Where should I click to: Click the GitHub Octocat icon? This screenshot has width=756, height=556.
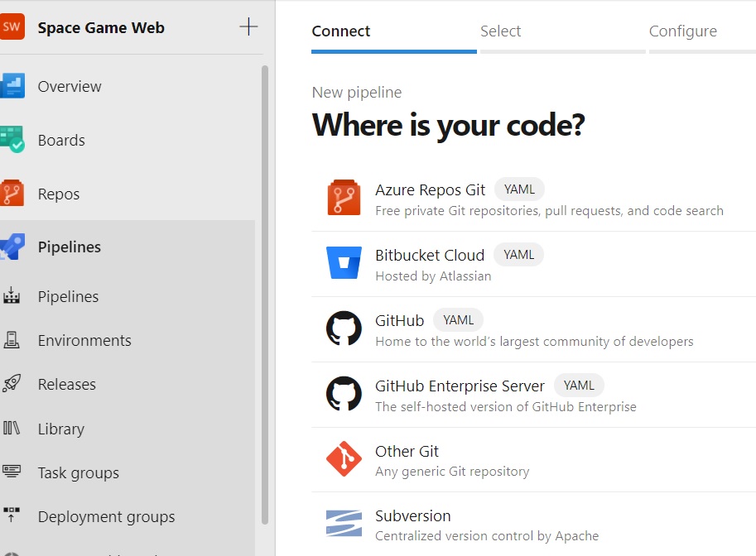(x=344, y=328)
